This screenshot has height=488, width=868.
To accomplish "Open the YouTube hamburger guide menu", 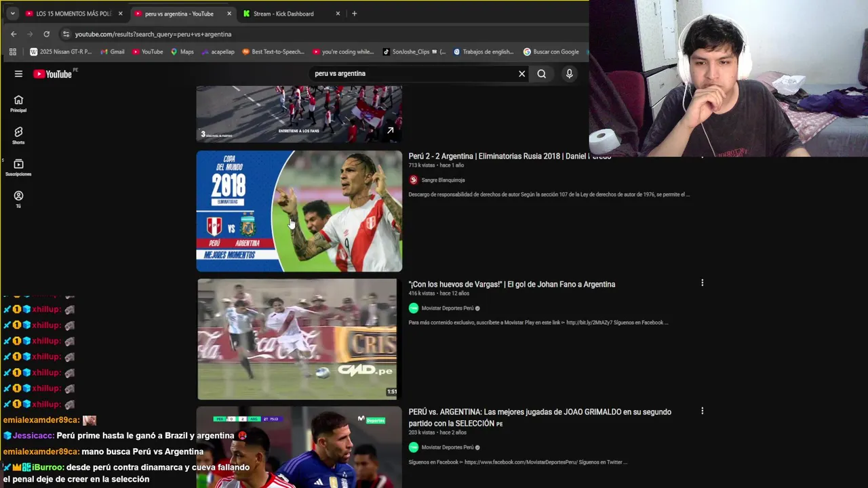I will 18,74.
